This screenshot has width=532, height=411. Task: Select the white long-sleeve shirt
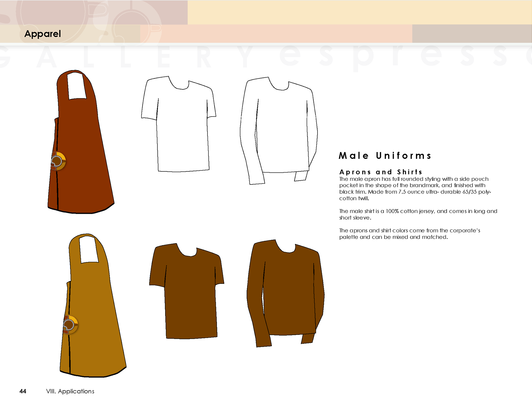coord(279,131)
